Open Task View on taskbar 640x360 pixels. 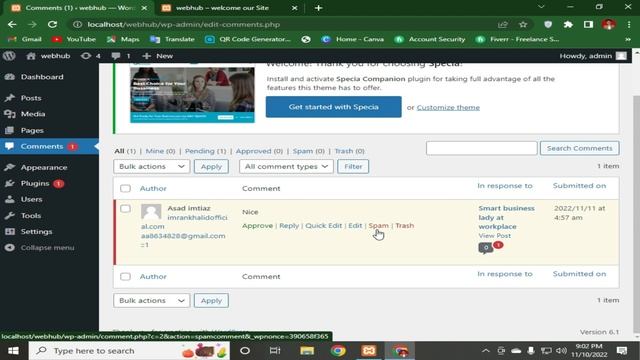(275, 351)
